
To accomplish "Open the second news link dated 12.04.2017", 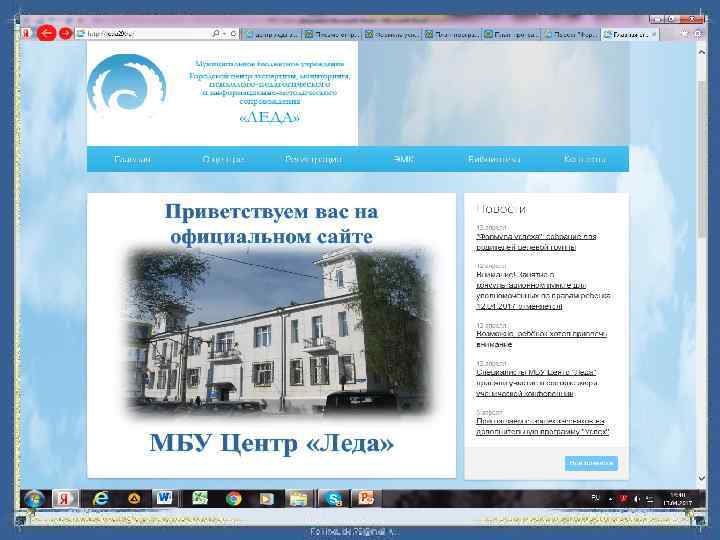I will coord(543,291).
